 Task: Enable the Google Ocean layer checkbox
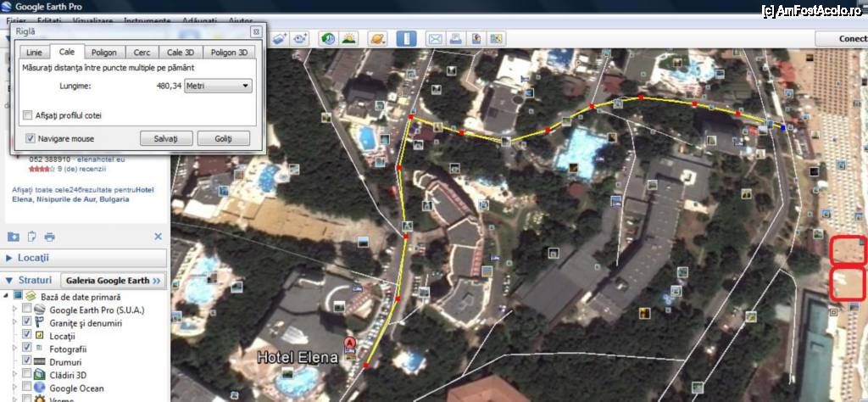[x=26, y=388]
